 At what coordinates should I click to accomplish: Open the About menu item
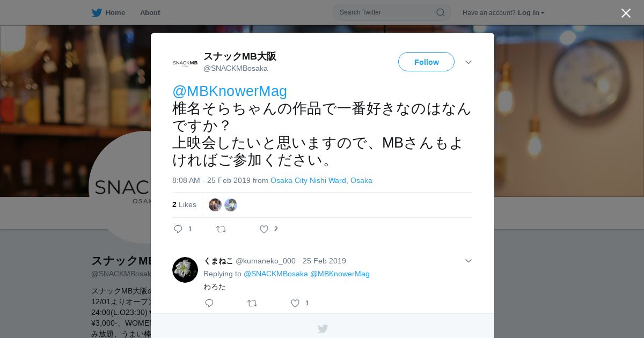(150, 13)
